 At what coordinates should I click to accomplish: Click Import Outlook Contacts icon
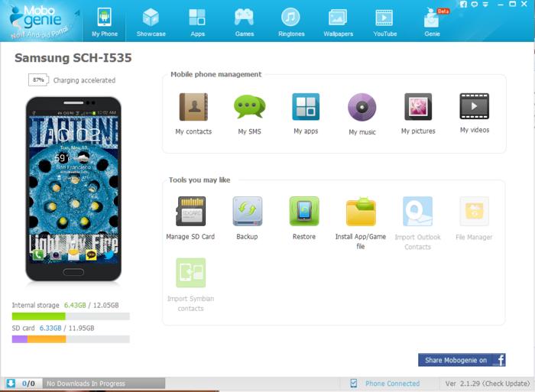pos(417,211)
